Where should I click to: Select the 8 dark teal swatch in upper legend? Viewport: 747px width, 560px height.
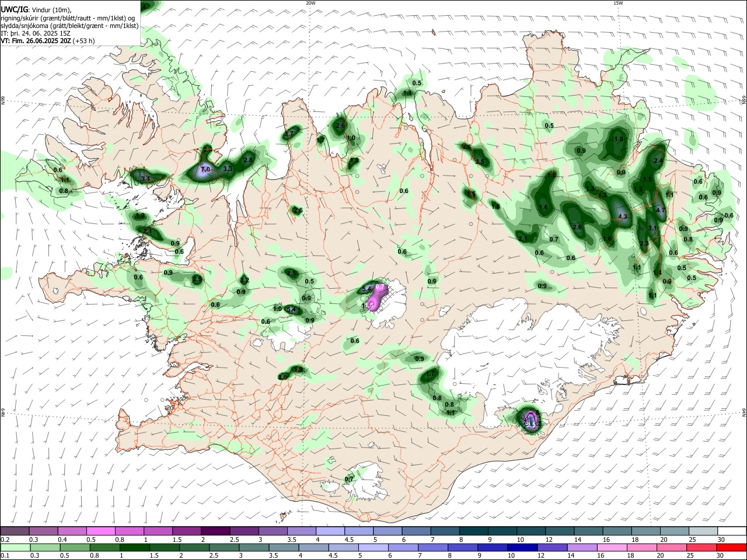473,531
